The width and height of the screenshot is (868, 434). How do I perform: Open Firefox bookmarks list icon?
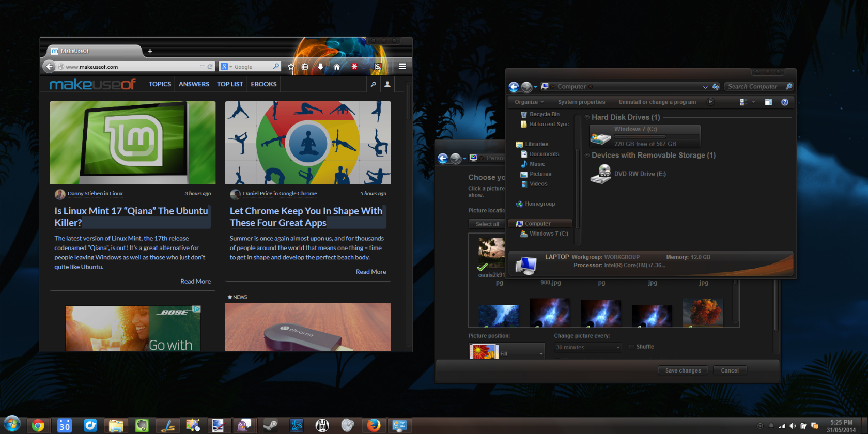(305, 67)
